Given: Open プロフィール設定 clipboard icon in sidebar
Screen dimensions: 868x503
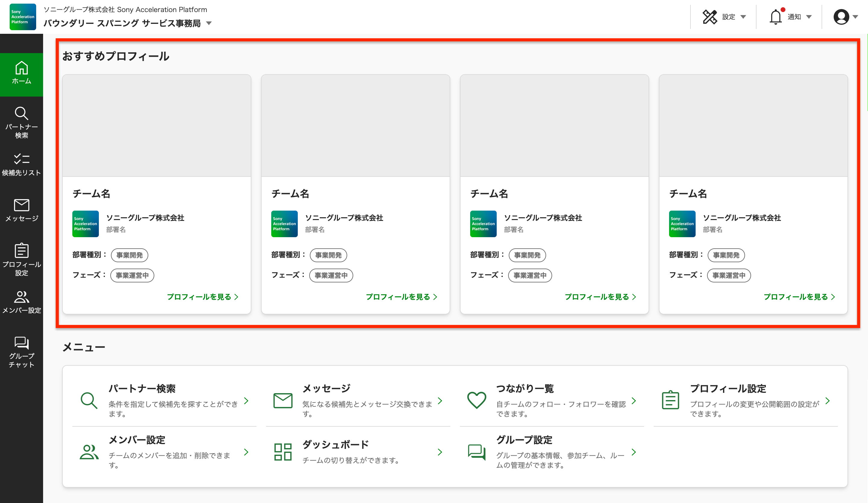Looking at the screenshot, I should 21,251.
